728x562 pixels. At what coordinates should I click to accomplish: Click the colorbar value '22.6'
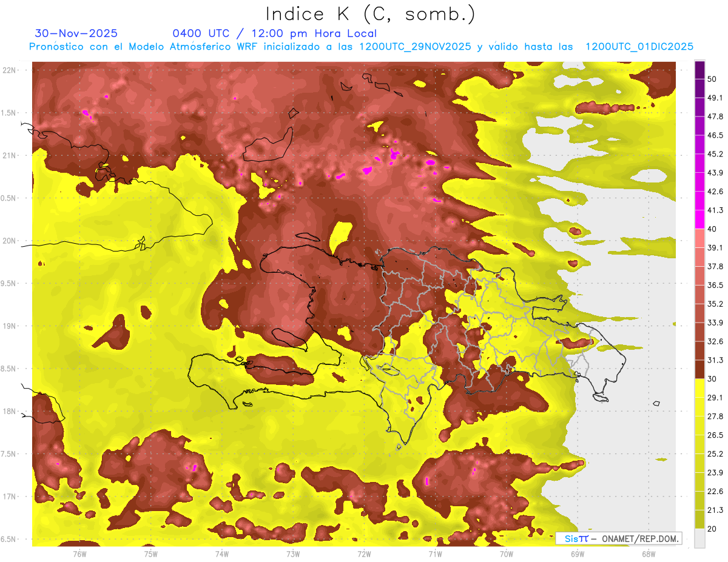click(x=715, y=492)
